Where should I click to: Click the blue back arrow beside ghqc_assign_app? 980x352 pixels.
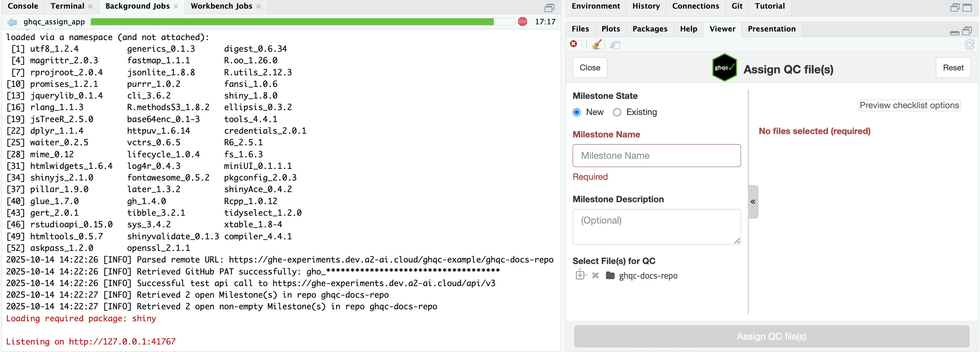12,22
